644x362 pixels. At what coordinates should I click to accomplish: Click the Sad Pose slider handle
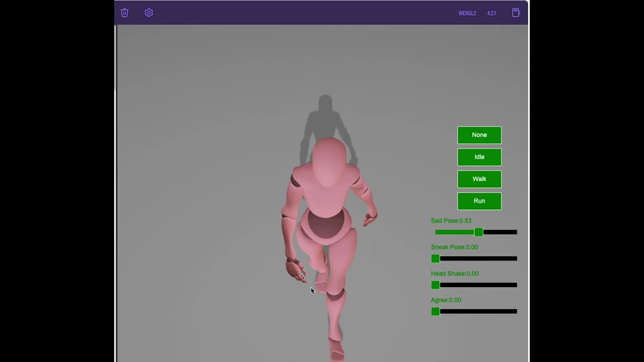pyautogui.click(x=478, y=232)
